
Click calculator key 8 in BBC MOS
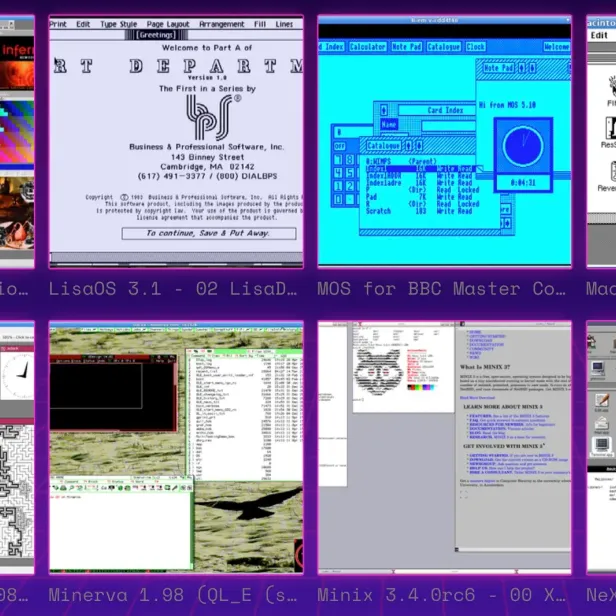pos(350,160)
